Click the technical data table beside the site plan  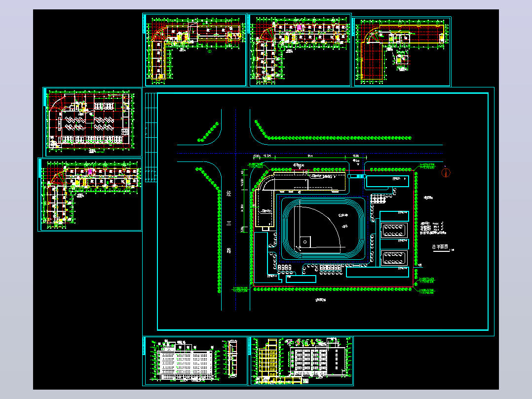click(433, 228)
